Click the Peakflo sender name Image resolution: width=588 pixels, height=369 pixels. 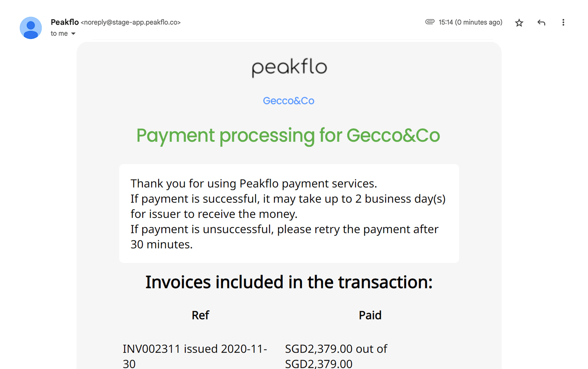(x=65, y=22)
